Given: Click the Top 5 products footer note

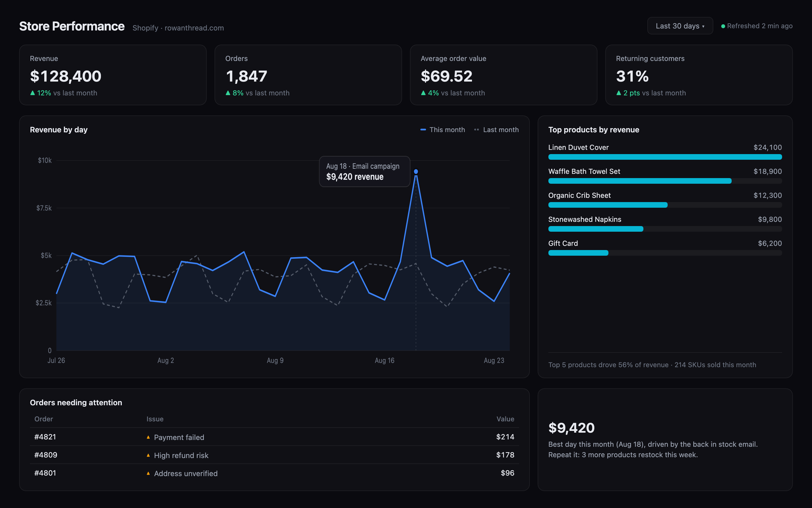Looking at the screenshot, I should (x=652, y=365).
